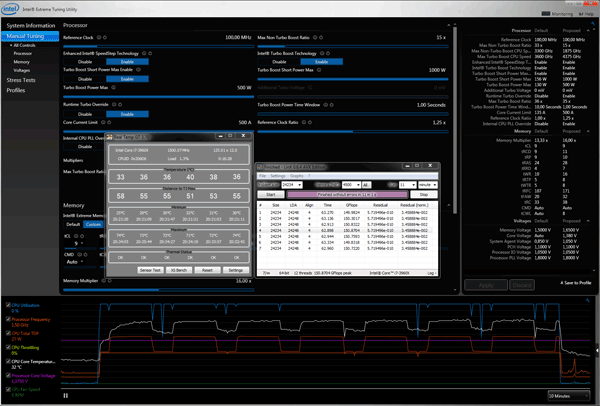Uncheck CPU Fan Speed in the graph legend
The height and width of the screenshot is (406, 600).
tap(8, 389)
